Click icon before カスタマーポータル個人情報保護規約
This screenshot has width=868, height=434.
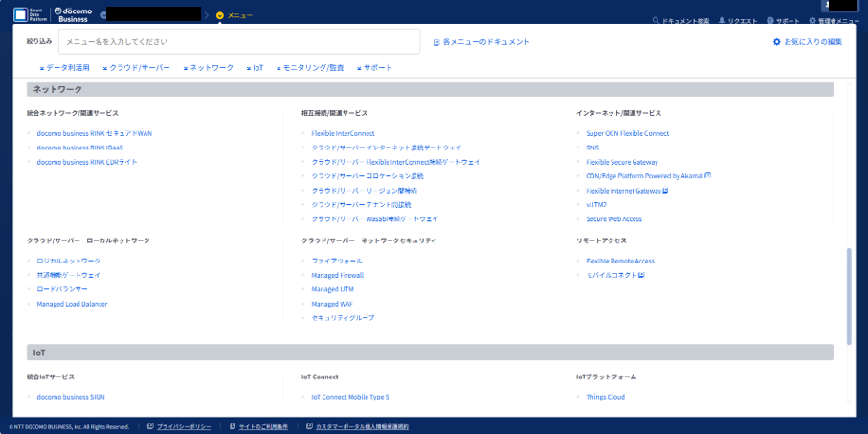tap(309, 426)
